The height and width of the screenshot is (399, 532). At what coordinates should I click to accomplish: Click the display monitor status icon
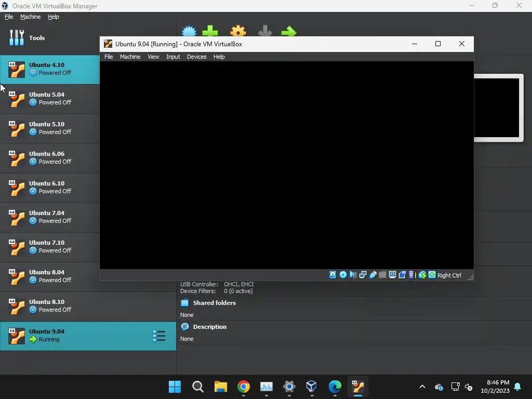tap(392, 275)
